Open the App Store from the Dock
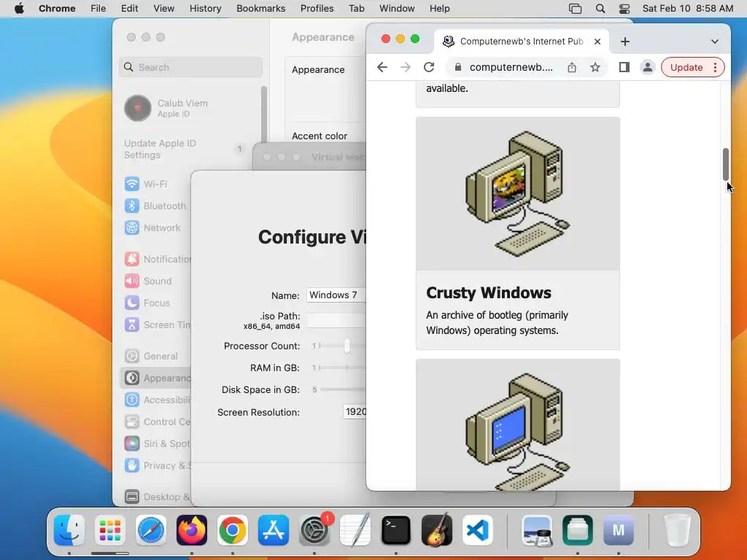This screenshot has height=560, width=747. (x=274, y=530)
